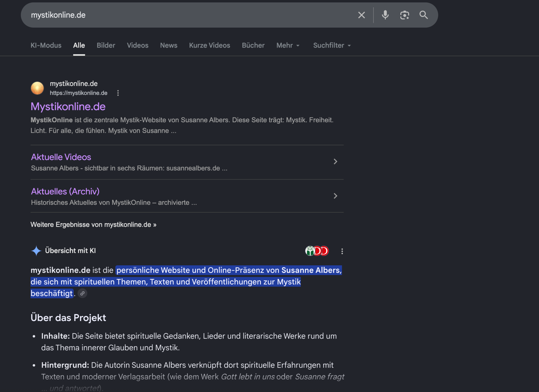Viewport: 539px width, 392px height.
Task: Select the Alle tab
Action: (x=79, y=45)
